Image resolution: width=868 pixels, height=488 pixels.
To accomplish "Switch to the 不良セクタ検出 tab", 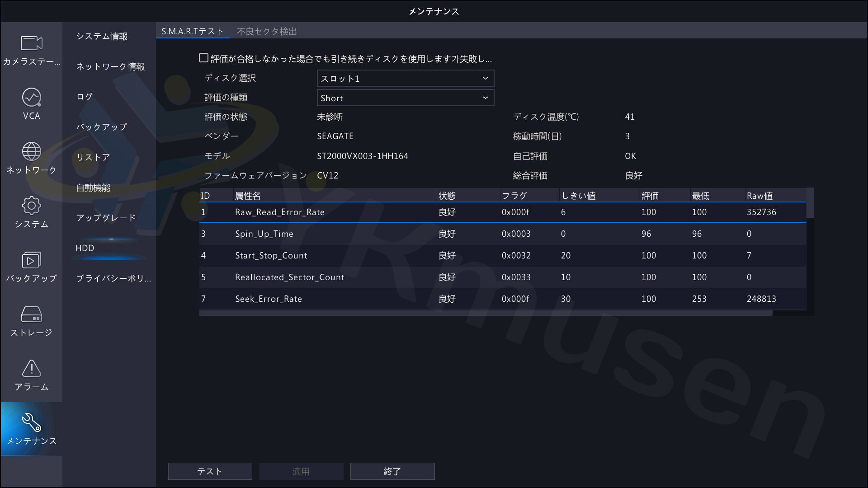I will pyautogui.click(x=266, y=31).
